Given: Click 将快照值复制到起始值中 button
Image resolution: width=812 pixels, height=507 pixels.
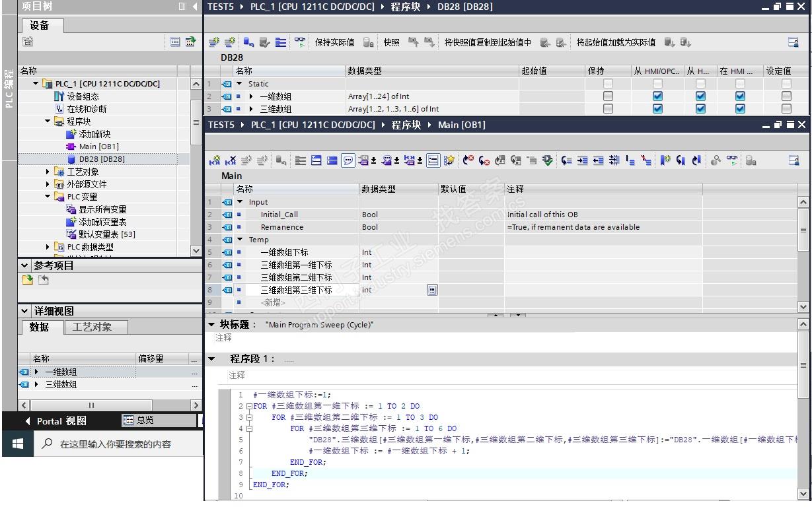Looking at the screenshot, I should pyautogui.click(x=488, y=43).
